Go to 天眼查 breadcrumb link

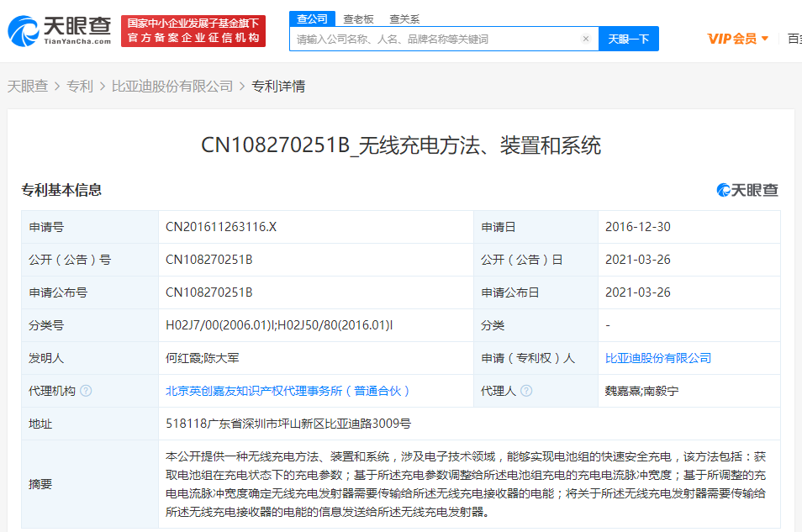28,87
